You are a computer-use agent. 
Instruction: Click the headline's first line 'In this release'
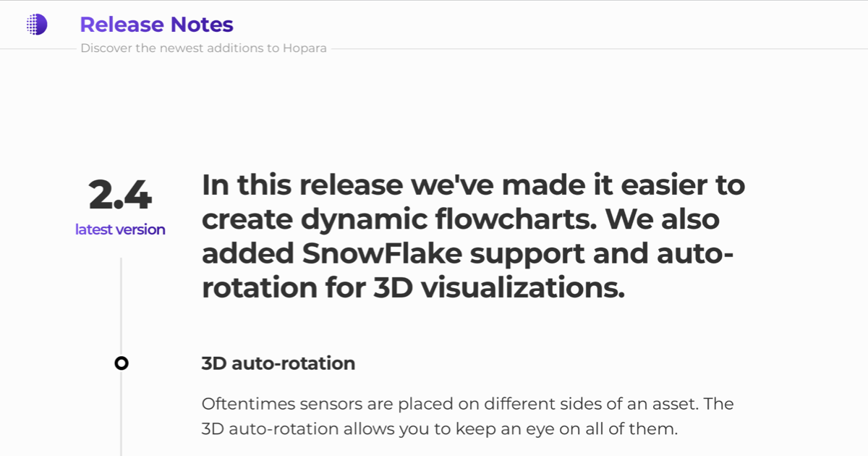click(x=301, y=185)
